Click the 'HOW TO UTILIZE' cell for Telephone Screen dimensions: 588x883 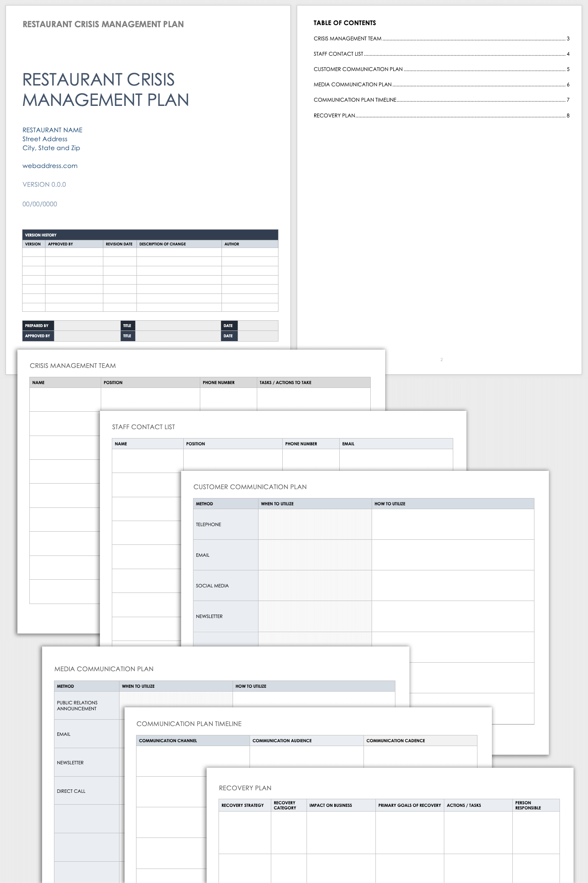tap(453, 524)
